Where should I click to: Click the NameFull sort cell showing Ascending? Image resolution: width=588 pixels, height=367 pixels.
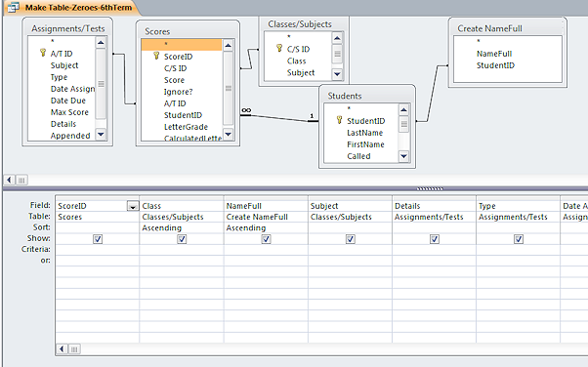click(266, 227)
